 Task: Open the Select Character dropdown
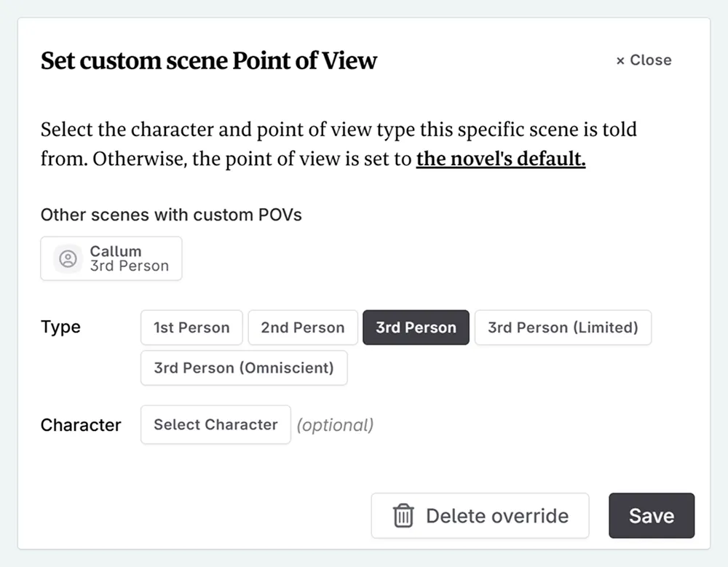click(x=215, y=424)
